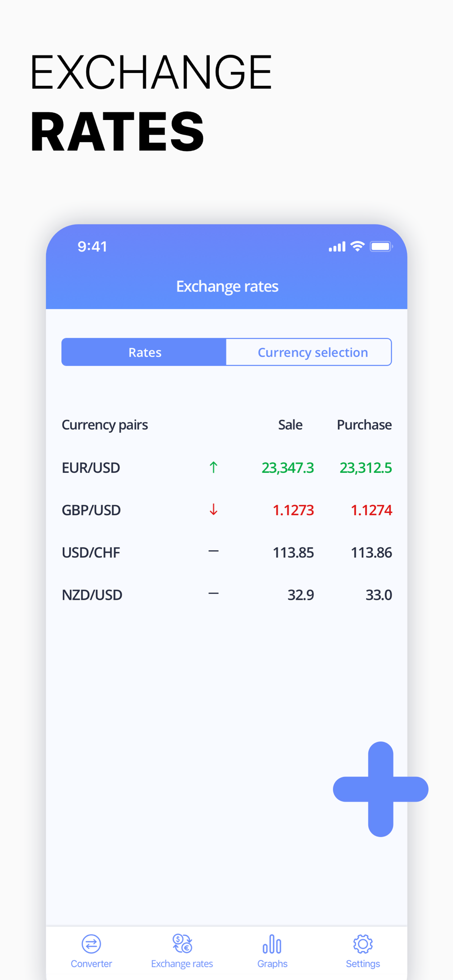453x980 pixels.
Task: Tap the large blue plus button
Action: coord(380,789)
